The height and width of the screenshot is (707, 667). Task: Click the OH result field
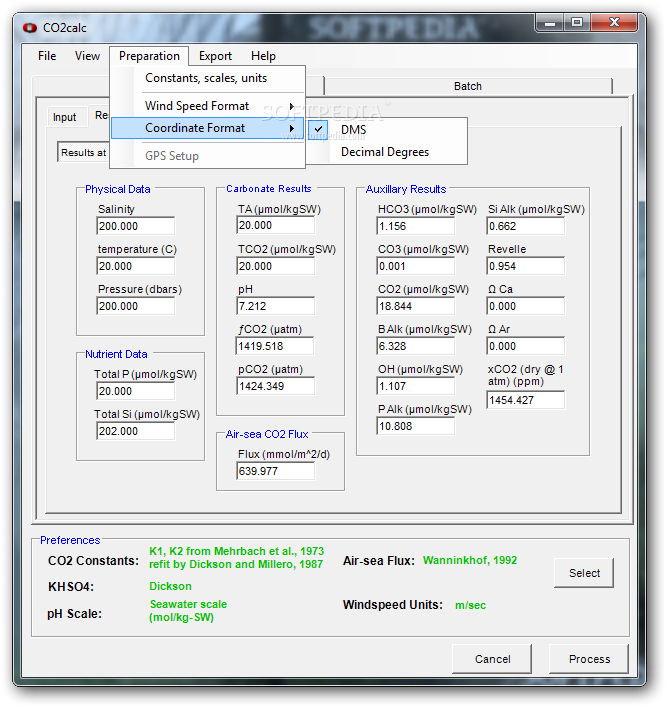416,386
